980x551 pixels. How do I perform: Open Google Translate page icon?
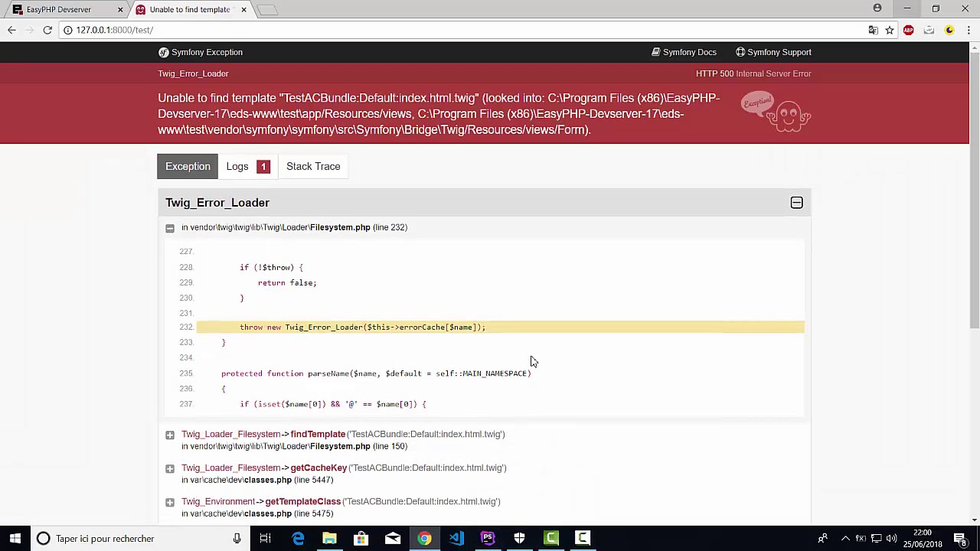pos(873,30)
